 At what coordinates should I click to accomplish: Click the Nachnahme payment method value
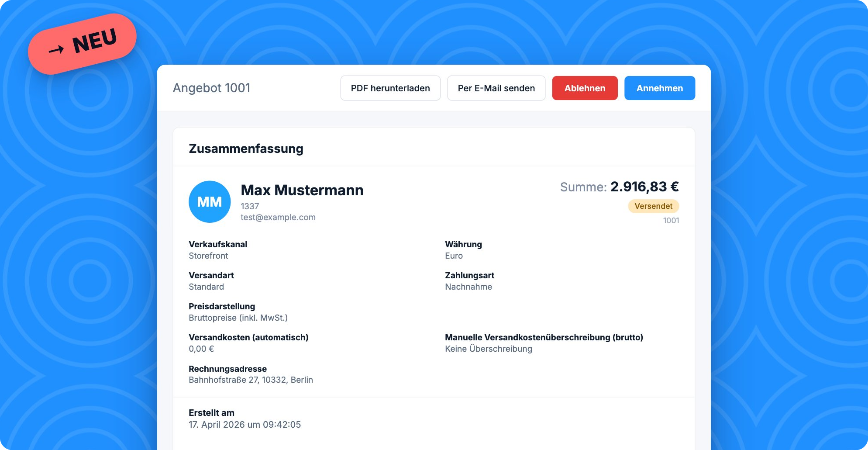[468, 287]
